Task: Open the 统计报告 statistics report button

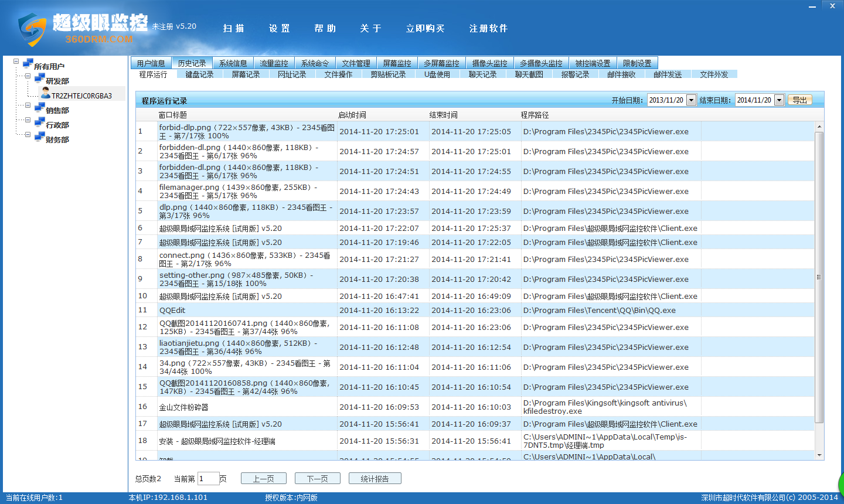Action: tap(375, 479)
